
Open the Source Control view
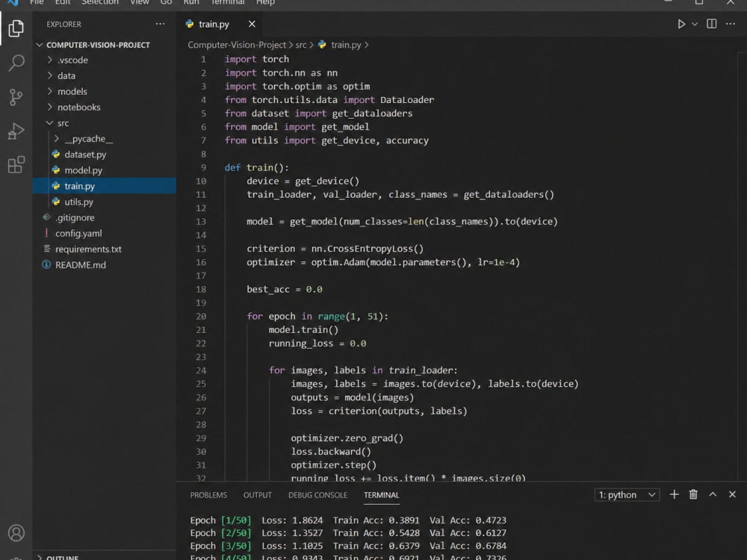pyautogui.click(x=16, y=97)
